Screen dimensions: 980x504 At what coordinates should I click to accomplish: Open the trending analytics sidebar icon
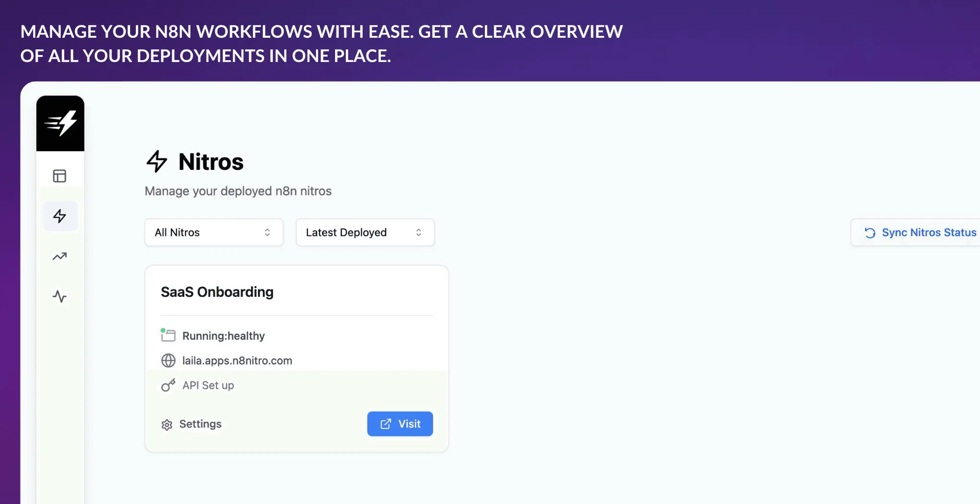tap(59, 257)
